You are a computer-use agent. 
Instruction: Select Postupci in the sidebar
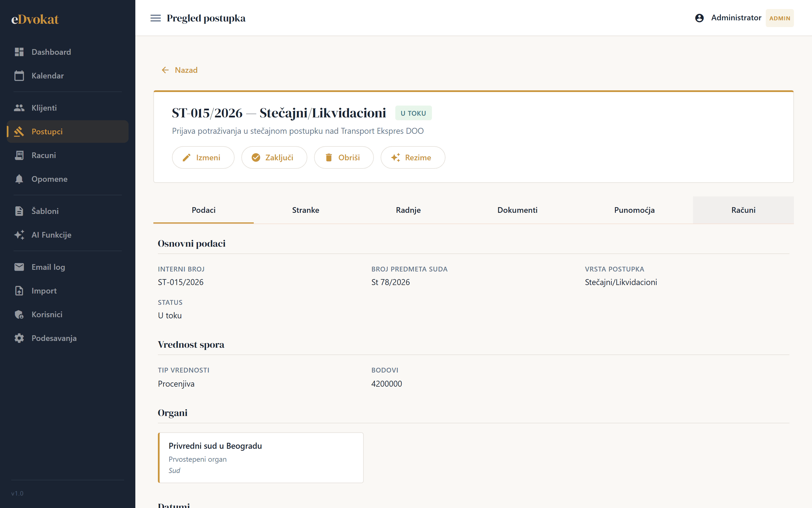67,132
